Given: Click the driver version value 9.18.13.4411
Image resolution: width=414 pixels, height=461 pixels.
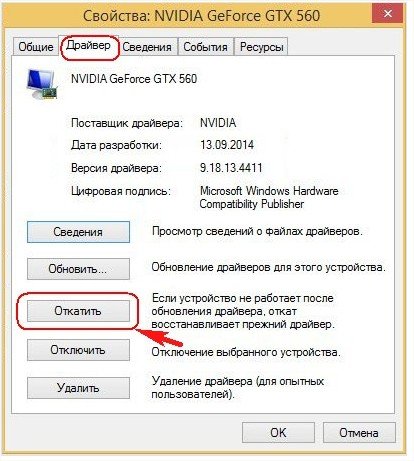Looking at the screenshot, I should pyautogui.click(x=231, y=168).
